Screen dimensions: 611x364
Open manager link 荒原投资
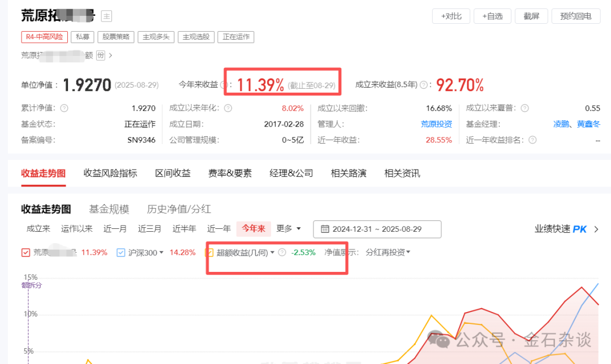click(x=436, y=124)
